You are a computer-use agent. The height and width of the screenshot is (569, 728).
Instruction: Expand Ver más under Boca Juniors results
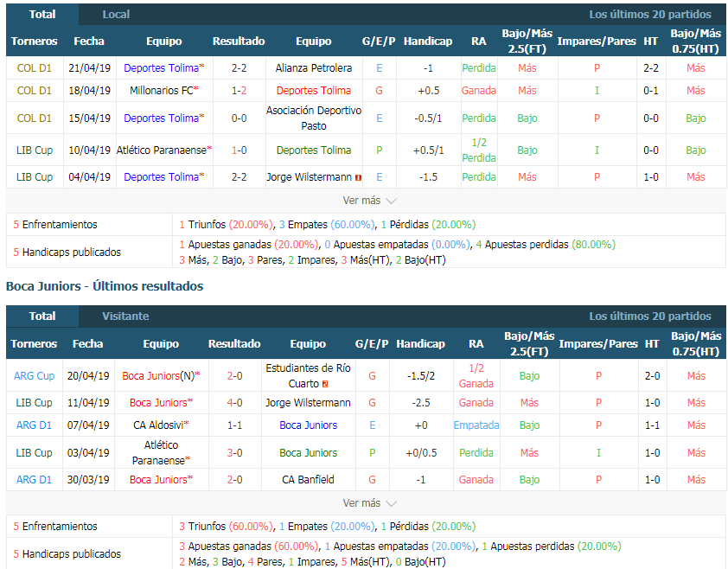(x=369, y=503)
